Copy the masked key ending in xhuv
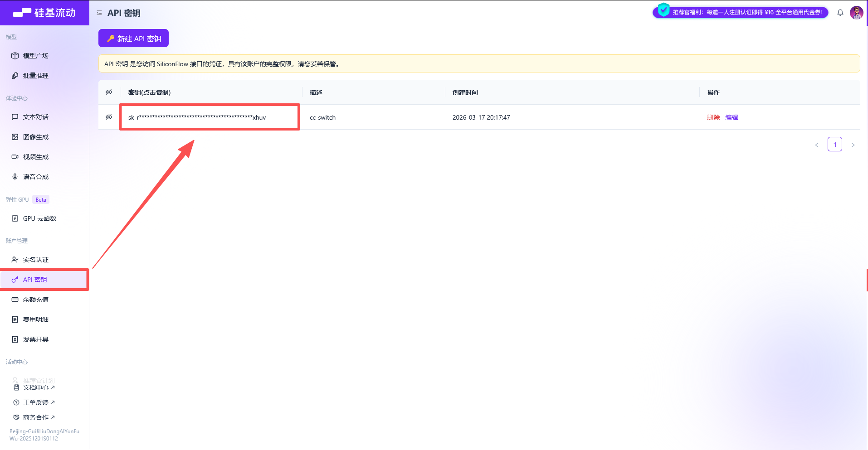Screen dimensions: 868x450 click(x=197, y=117)
